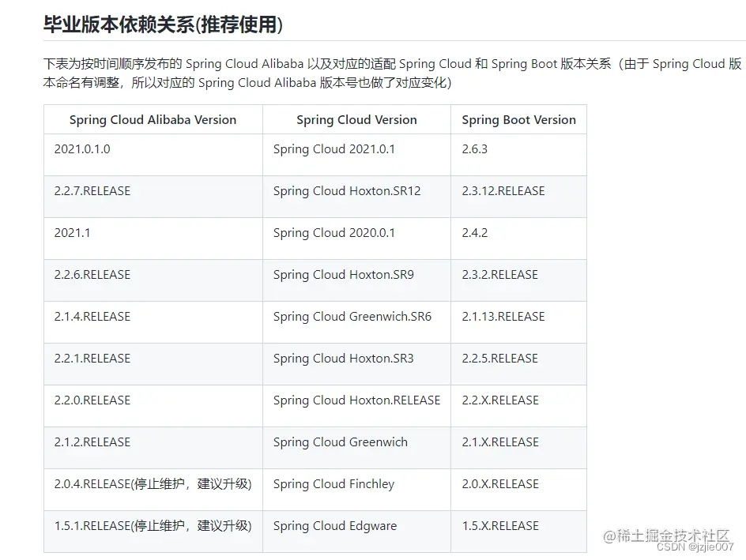Click the Spring Cloud Alibaba Version column header
Viewport: 746px width, 560px height.
tap(153, 119)
